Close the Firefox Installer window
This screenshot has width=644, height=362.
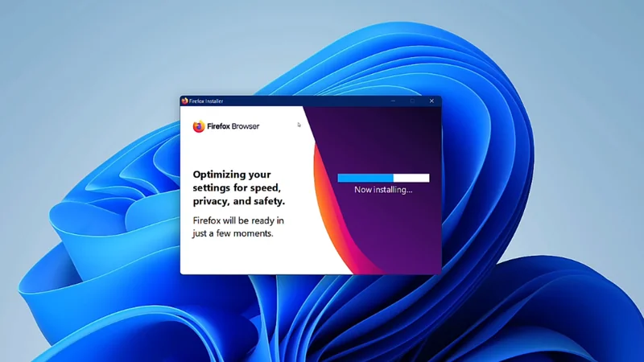click(431, 101)
